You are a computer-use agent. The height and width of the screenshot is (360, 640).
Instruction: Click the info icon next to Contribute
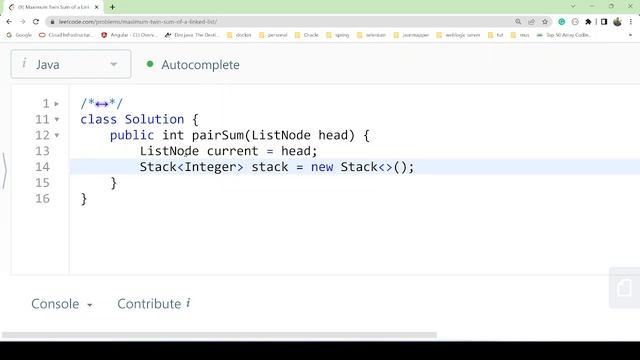[188, 302]
